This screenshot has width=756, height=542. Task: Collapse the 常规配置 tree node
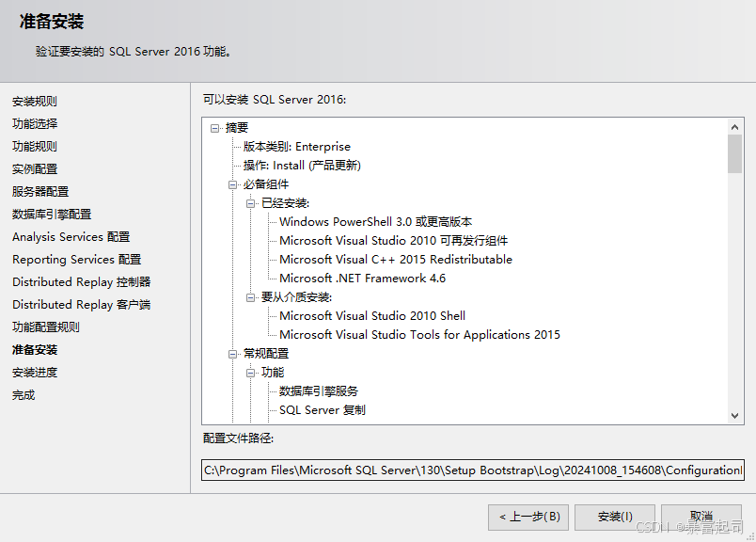click(233, 354)
